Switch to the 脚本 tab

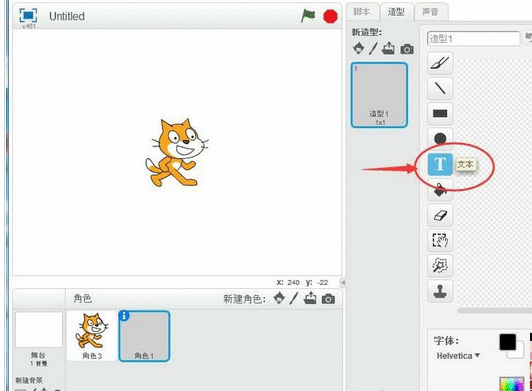coord(362,12)
